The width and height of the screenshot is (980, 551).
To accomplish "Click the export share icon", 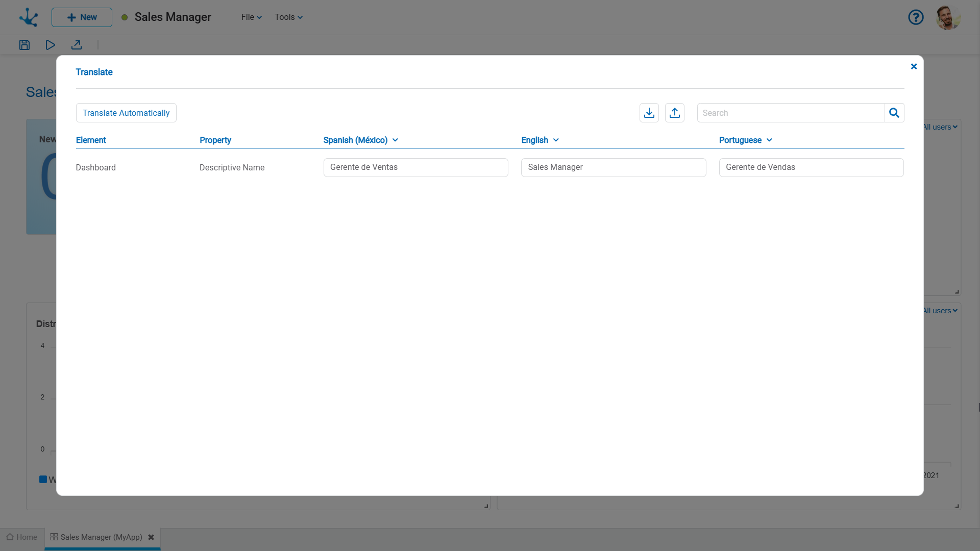I will click(77, 45).
